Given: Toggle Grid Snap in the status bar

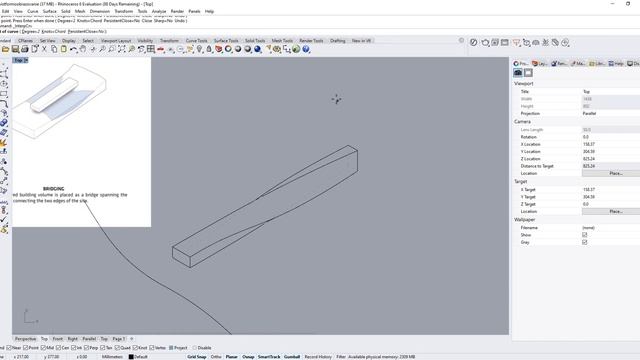Looking at the screenshot, I should coord(197,357).
